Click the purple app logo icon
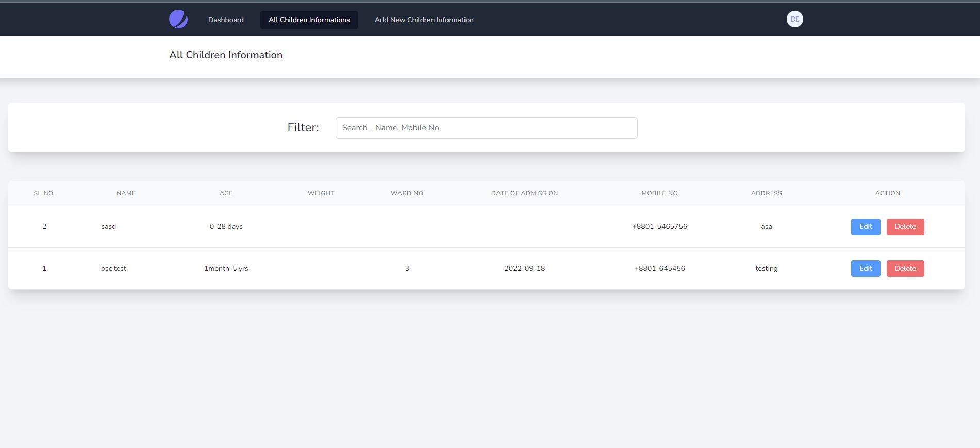 (178, 20)
